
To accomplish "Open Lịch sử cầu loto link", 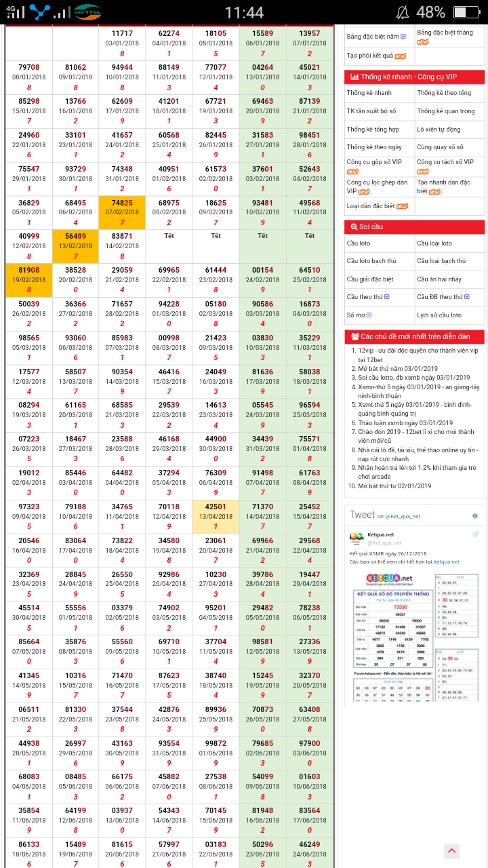I will (439, 315).
